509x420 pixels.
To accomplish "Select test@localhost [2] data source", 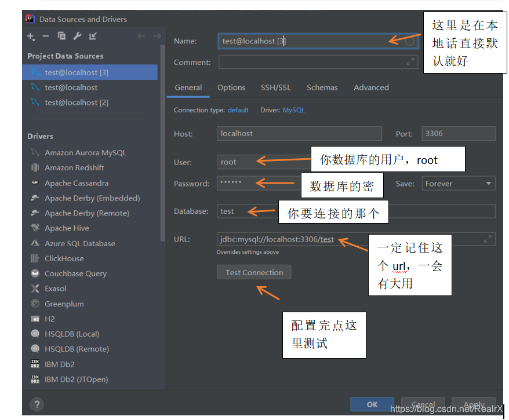I will [x=90, y=103].
